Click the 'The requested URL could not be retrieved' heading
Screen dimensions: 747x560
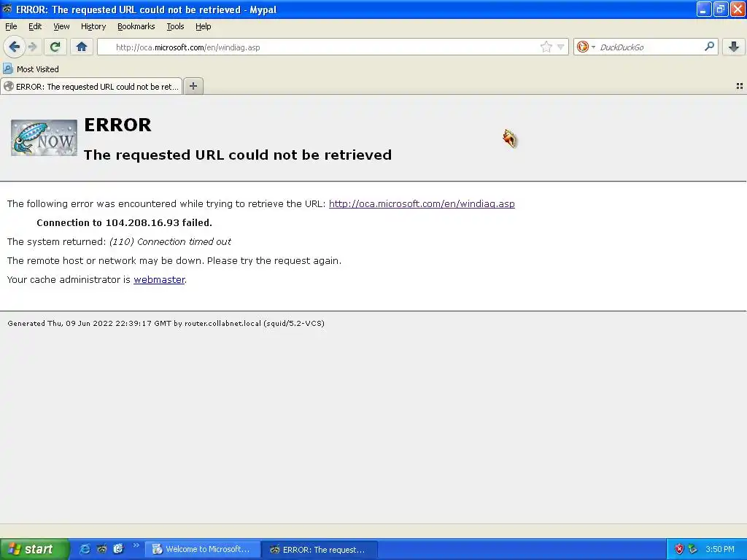(x=238, y=155)
